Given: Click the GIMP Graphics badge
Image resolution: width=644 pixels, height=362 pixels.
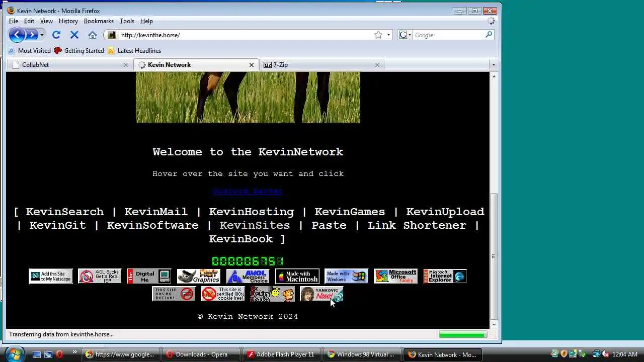Looking at the screenshot, I should [199, 277].
